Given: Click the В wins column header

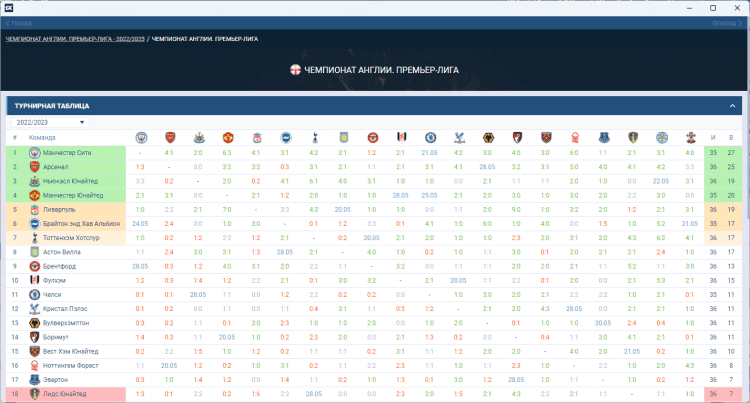Looking at the screenshot, I should pyautogui.click(x=731, y=138).
